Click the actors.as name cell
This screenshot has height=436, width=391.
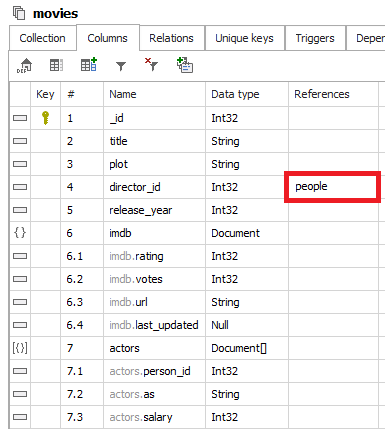(x=154, y=394)
